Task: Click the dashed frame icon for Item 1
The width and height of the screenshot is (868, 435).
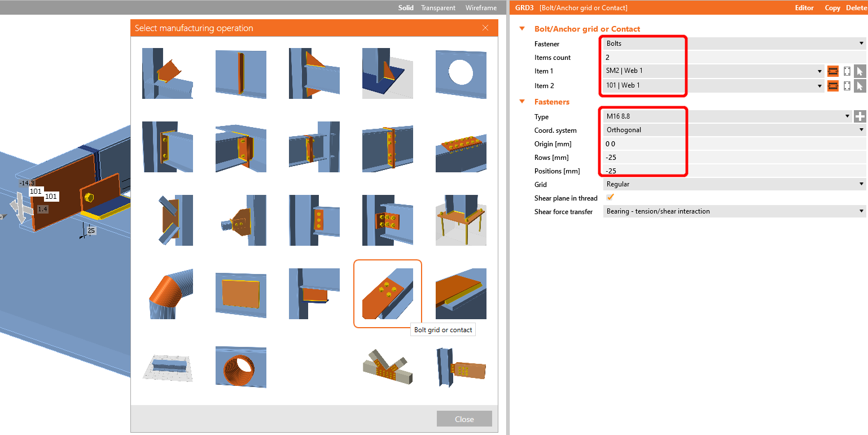Action: (x=847, y=71)
